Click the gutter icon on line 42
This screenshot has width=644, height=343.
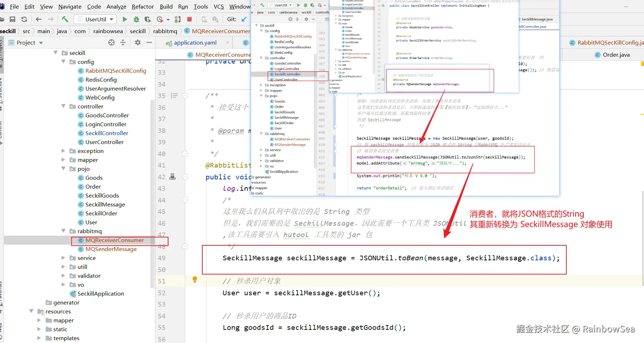173,176
